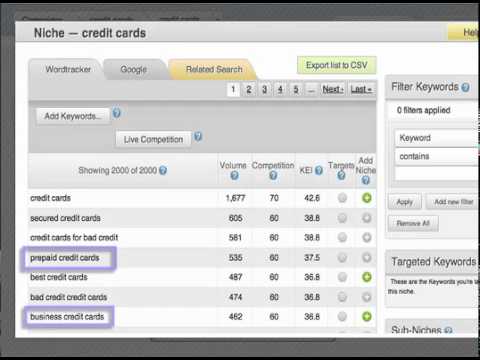This screenshot has height=360, width=480.
Task: Click the Volume column help icon
Action: (x=234, y=175)
